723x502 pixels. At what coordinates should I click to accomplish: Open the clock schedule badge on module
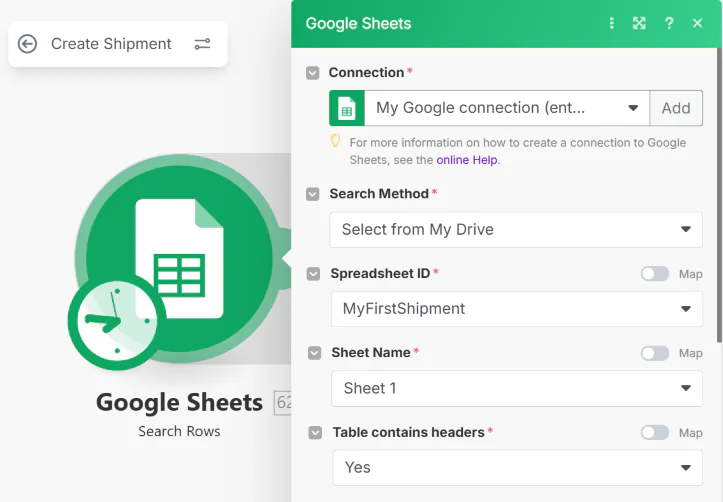[x=117, y=321]
